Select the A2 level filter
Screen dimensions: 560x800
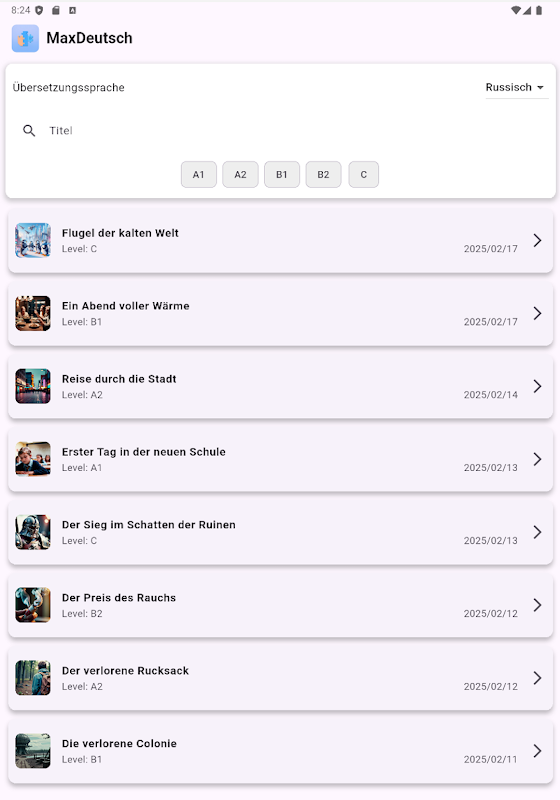(240, 174)
